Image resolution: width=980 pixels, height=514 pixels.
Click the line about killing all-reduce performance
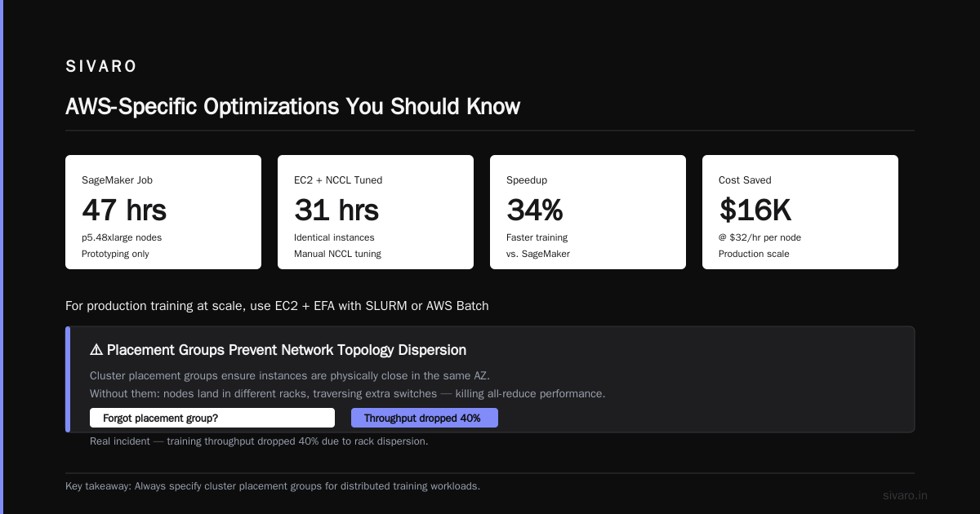click(x=348, y=393)
